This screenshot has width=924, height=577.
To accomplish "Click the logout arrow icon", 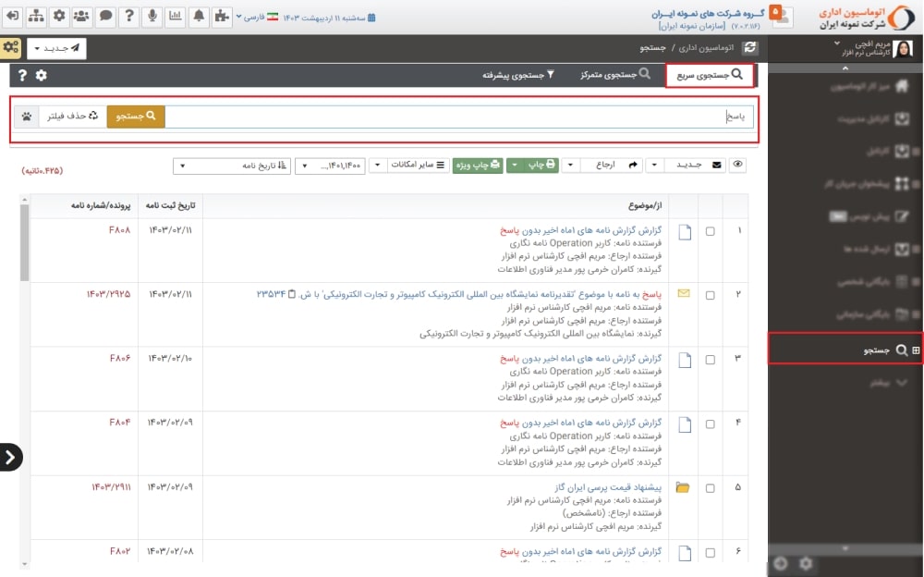I will [x=11, y=17].
